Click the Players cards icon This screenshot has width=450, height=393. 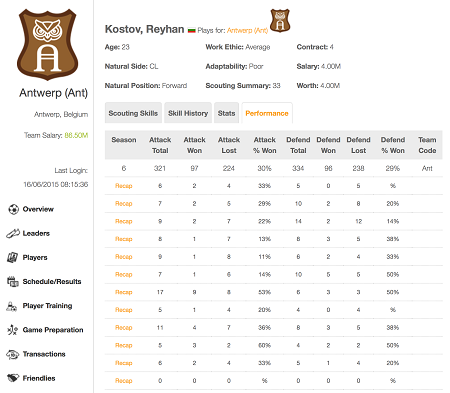[x=13, y=257]
